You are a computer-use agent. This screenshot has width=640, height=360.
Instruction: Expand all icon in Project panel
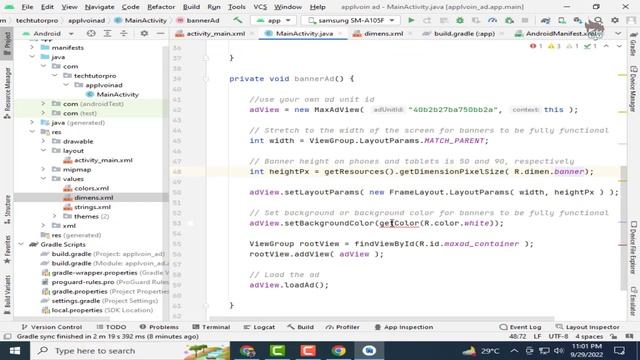coord(107,33)
